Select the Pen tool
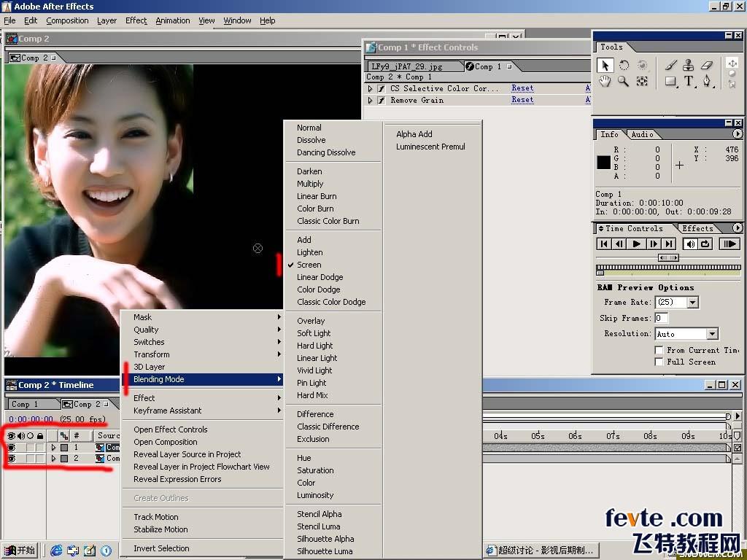 [x=707, y=82]
